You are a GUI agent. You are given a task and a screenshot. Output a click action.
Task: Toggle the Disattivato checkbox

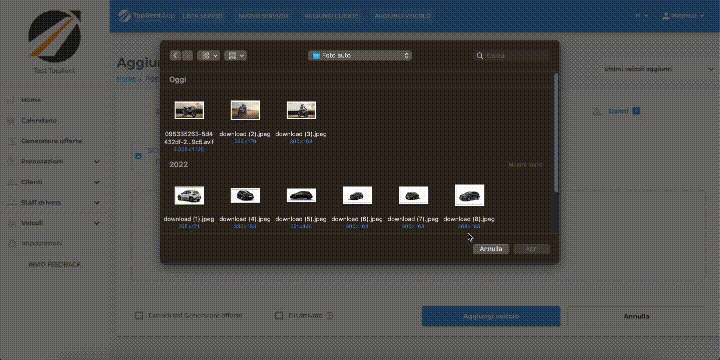tap(278, 316)
